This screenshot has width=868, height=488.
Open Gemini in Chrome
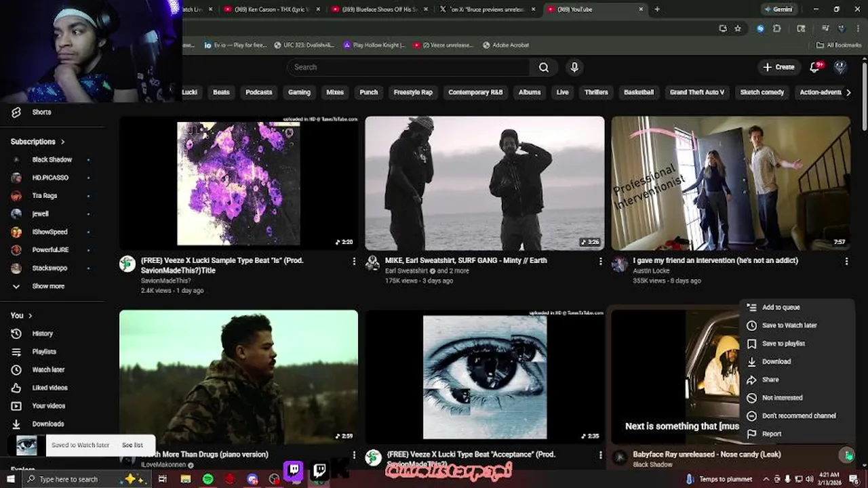pyautogui.click(x=778, y=9)
